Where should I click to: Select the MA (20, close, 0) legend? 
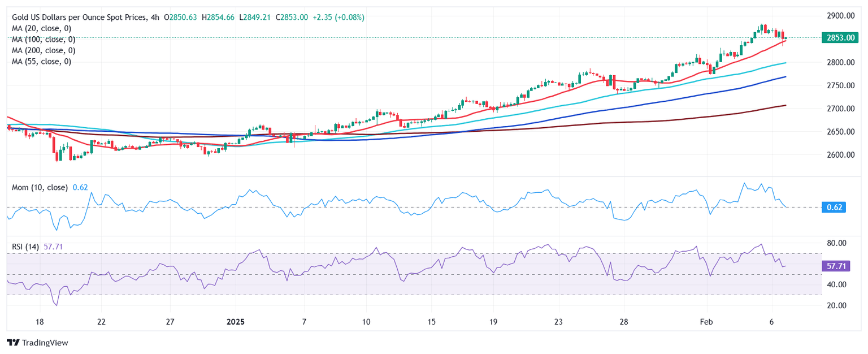click(44, 28)
